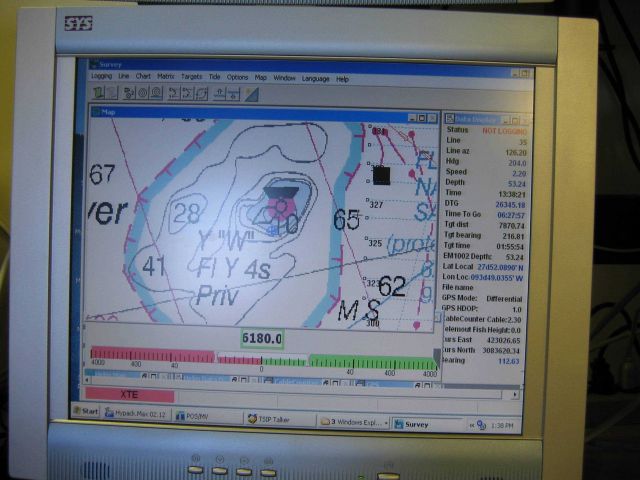
Task: Click the up-arrow toolbar icon
Action: [x=219, y=94]
